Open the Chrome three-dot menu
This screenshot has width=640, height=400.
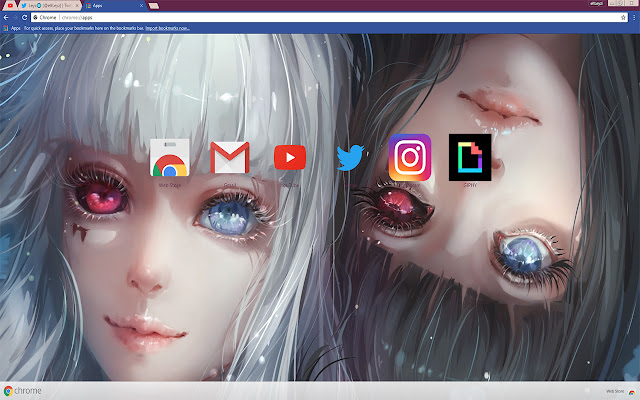pos(634,18)
